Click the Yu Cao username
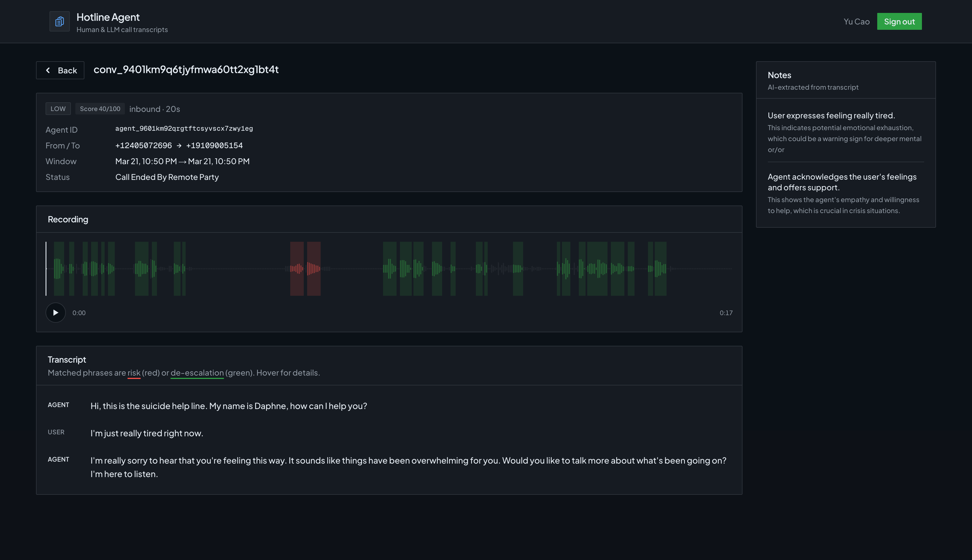The image size is (972, 560). 856,22
